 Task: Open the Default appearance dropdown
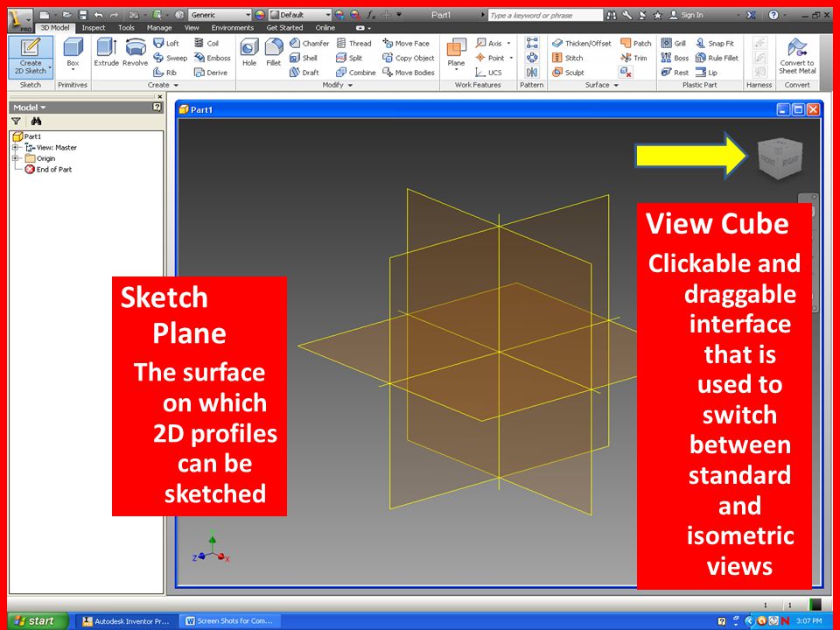[x=300, y=15]
